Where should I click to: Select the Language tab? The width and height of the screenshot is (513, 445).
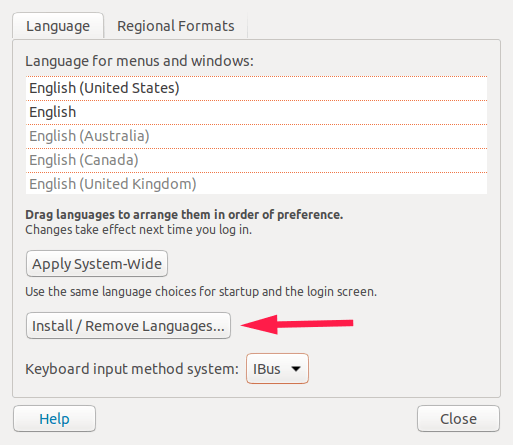[58, 26]
